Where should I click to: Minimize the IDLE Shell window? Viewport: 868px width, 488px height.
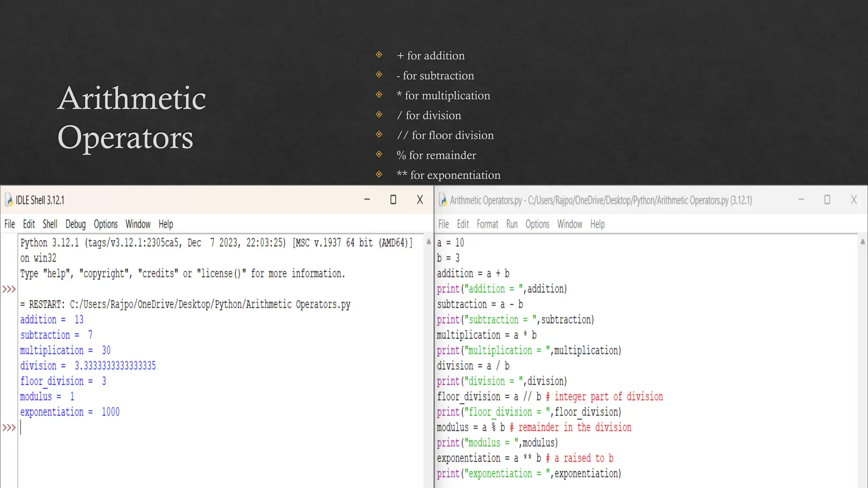click(x=367, y=200)
